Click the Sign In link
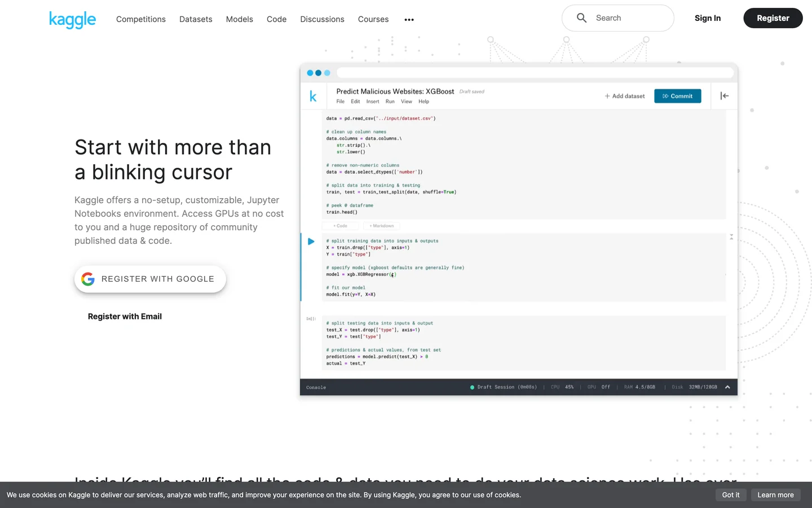Viewport: 812px width, 508px height. [x=708, y=18]
